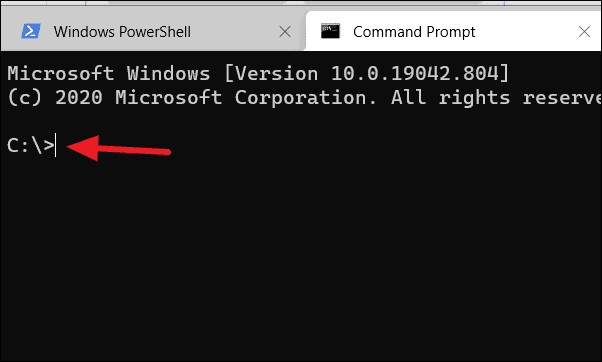Click the (c) copyright symbol text
The image size is (602, 362).
click(25, 98)
